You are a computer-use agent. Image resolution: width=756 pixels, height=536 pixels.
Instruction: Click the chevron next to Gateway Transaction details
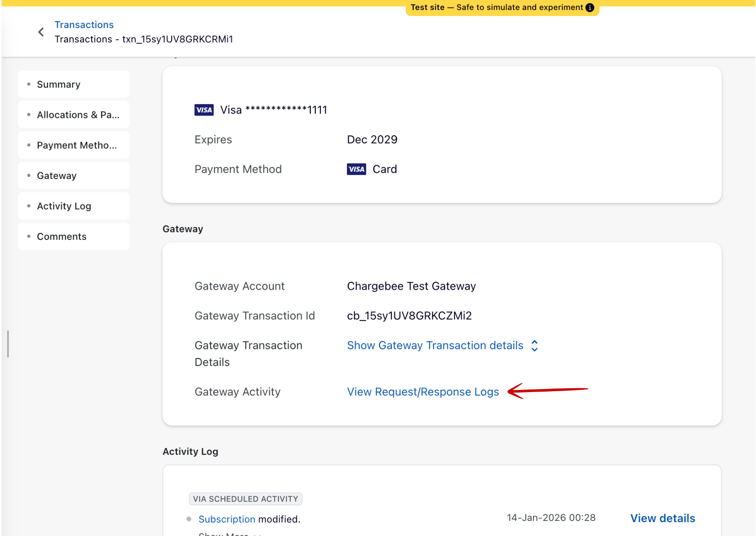[x=535, y=345]
